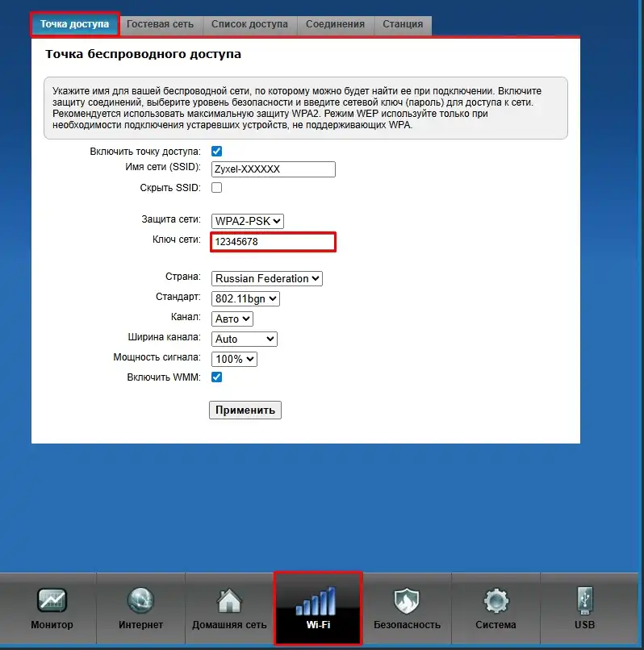Open the Монитор monitor icon
644x650 pixels.
(x=52, y=602)
